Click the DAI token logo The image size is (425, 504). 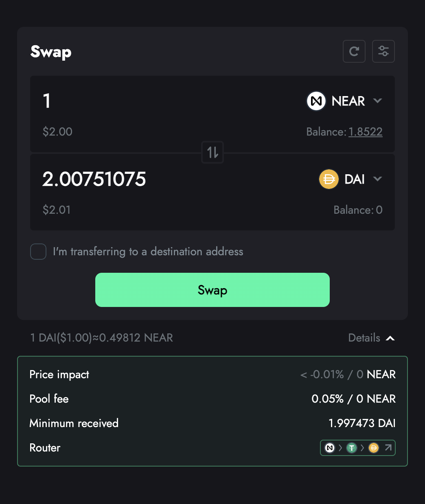click(329, 179)
